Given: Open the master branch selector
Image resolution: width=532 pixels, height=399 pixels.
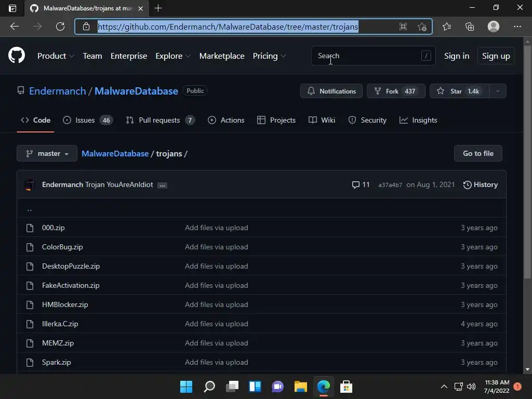Looking at the screenshot, I should pos(47,153).
